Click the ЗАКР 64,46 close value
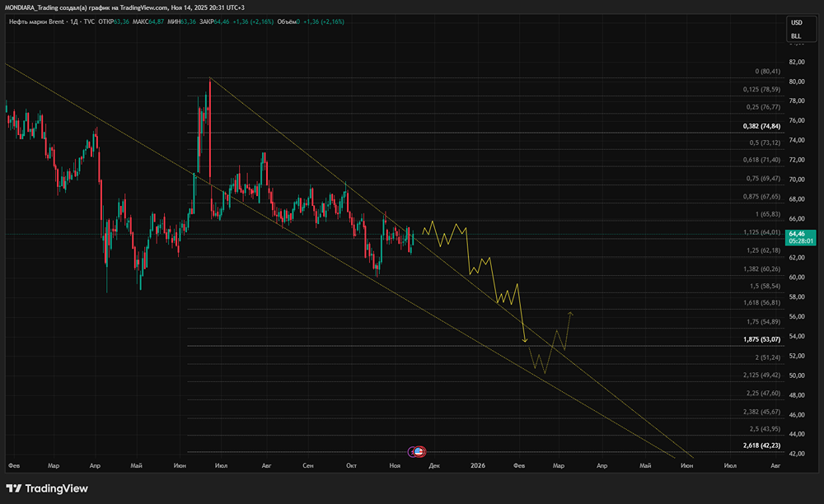 [214, 21]
